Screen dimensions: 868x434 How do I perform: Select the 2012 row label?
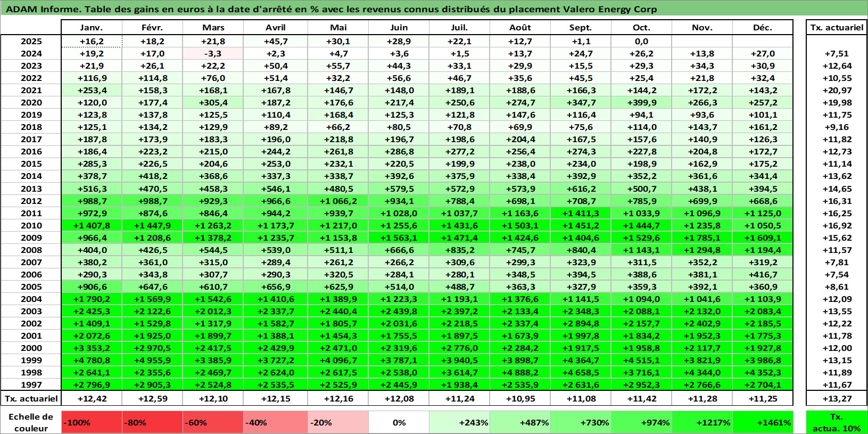pos(31,201)
